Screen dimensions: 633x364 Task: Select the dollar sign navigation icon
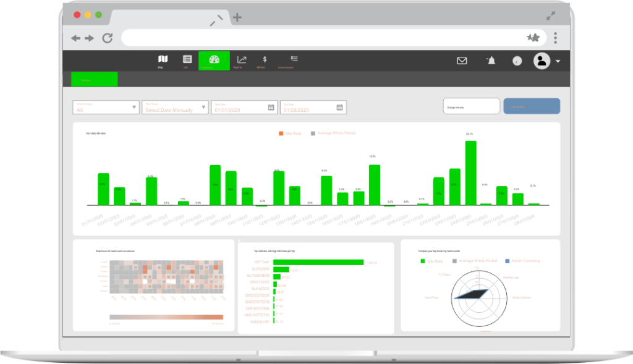pos(264,59)
